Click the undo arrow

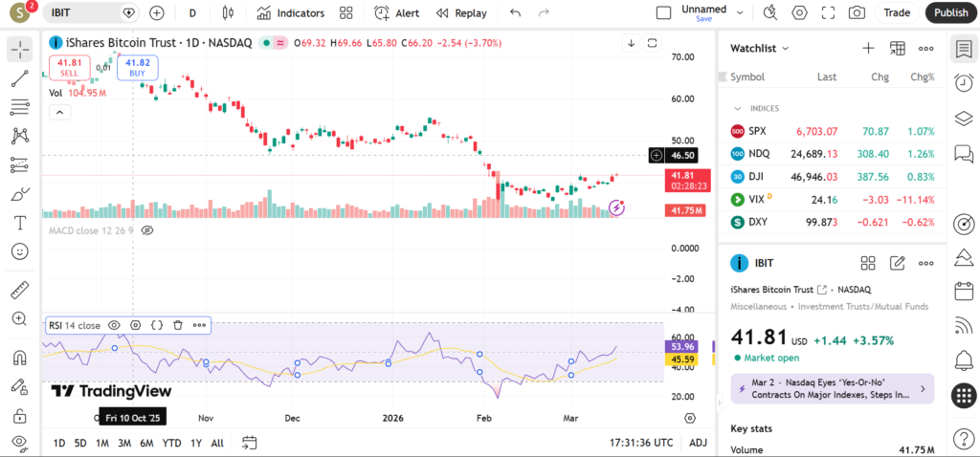tap(516, 13)
